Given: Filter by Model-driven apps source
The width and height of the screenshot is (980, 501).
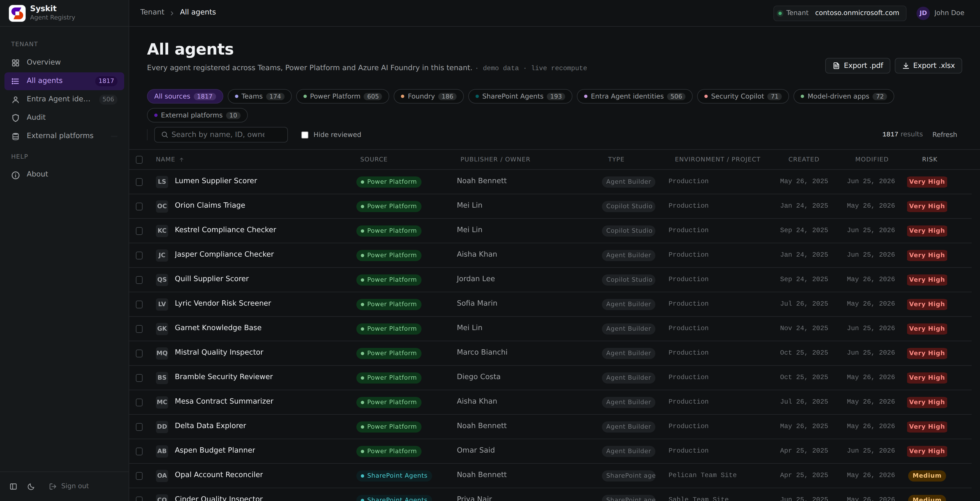Looking at the screenshot, I should pyautogui.click(x=844, y=97).
